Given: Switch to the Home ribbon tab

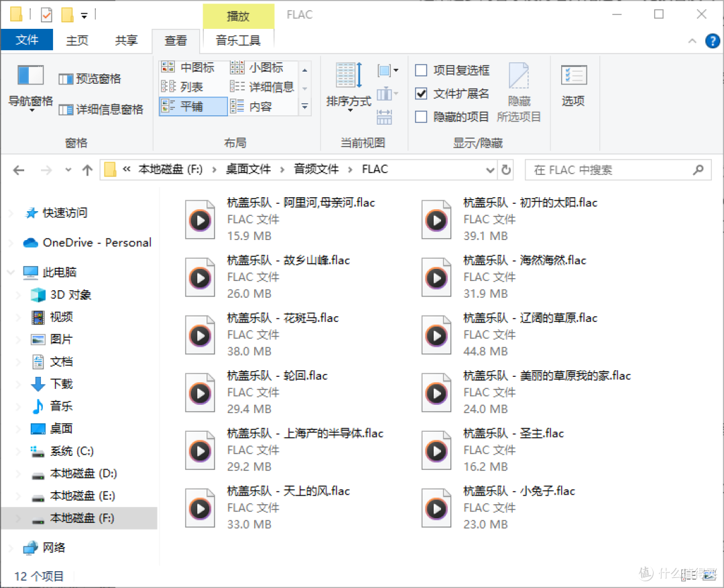Looking at the screenshot, I should click(x=77, y=41).
